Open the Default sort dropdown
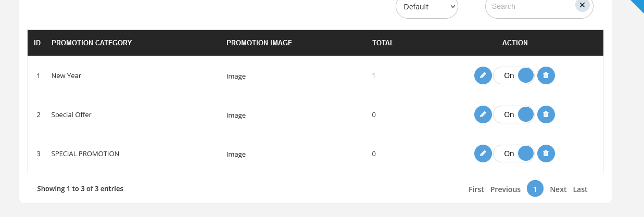644x217 pixels. pyautogui.click(x=427, y=7)
